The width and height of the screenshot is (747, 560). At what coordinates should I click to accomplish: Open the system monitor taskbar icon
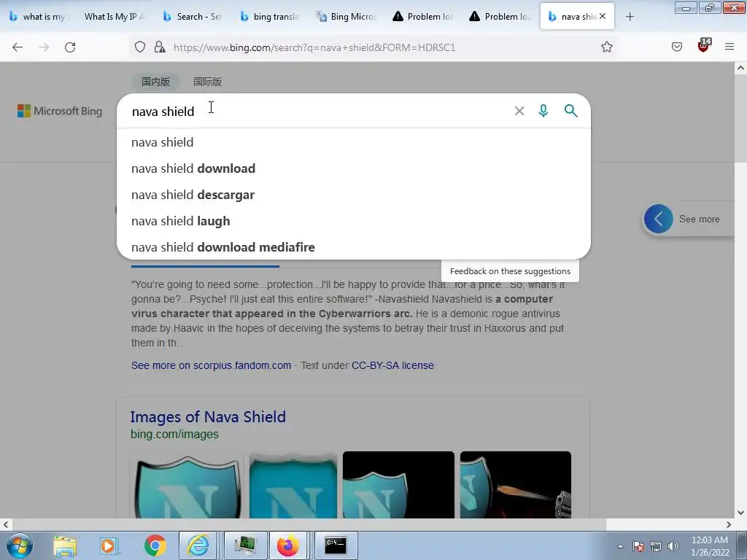(x=245, y=545)
